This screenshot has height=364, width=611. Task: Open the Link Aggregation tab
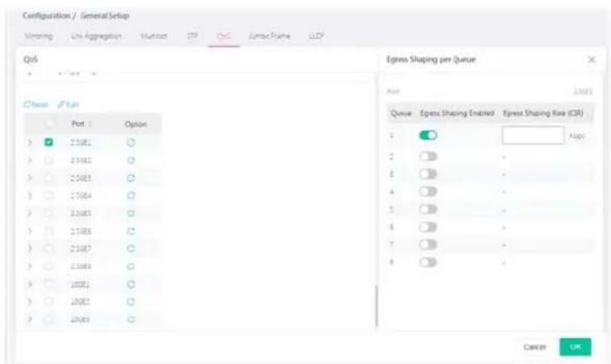pyautogui.click(x=96, y=36)
